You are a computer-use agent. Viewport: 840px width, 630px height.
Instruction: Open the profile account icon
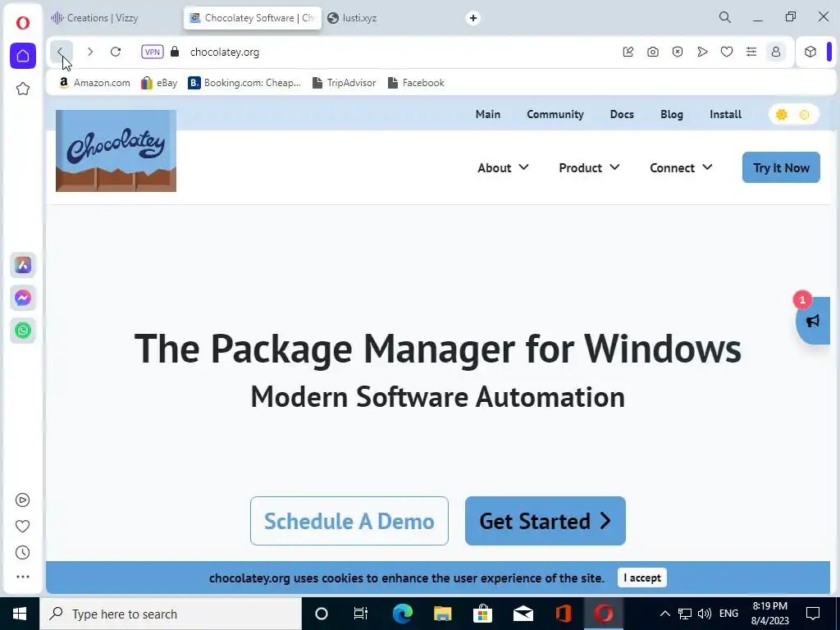point(776,52)
